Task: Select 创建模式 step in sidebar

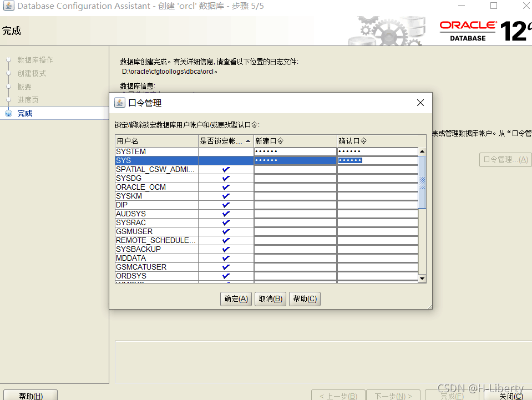Action: [32, 73]
